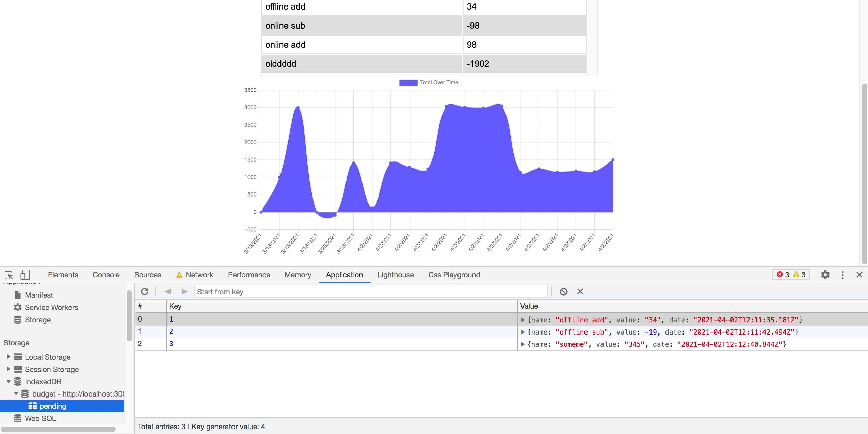Toggle the device toolbar
The height and width of the screenshot is (434, 868).
(x=25, y=275)
